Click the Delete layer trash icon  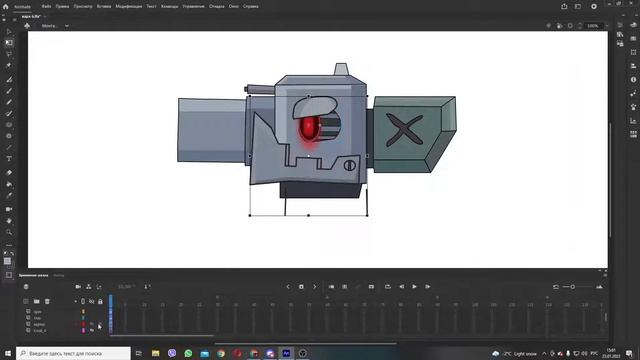point(47,301)
